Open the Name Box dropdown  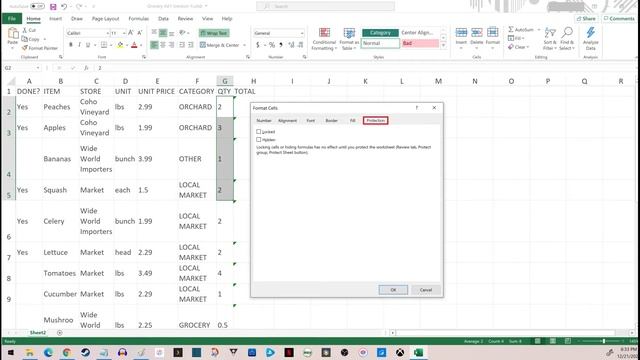point(38,68)
